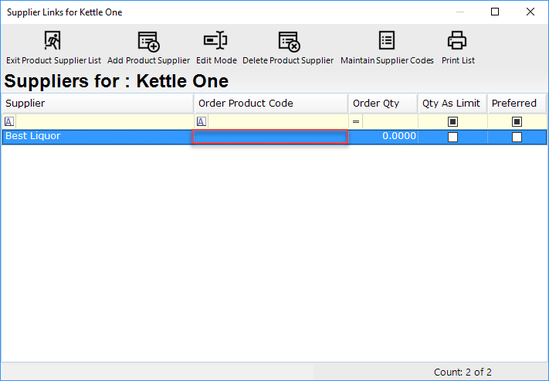Screen dimensions: 549x381
Task: Sort by the Supplier column header
Action: 97,104
